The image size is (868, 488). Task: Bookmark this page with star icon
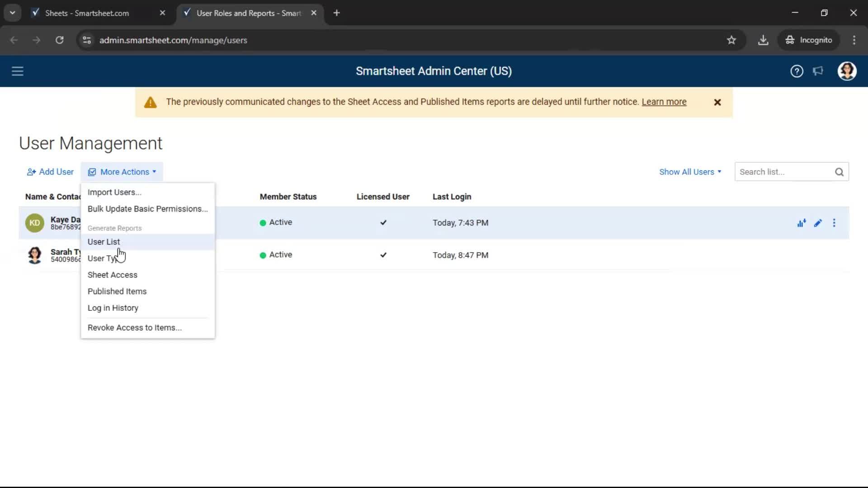pyautogui.click(x=731, y=40)
